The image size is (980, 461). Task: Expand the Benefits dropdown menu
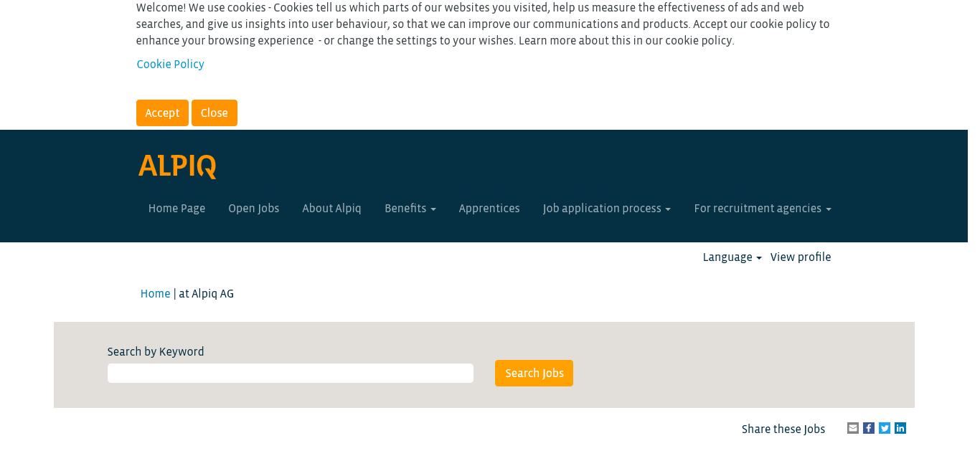coord(410,209)
